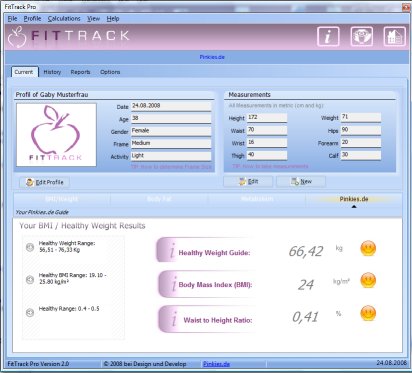Click 'Your BMI / Healthy Weight Results' heading
The width and height of the screenshot is (412, 373).
82,226
